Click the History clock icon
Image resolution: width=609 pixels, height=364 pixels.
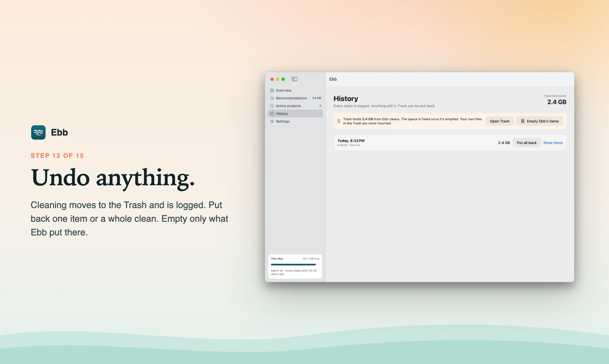(x=272, y=114)
